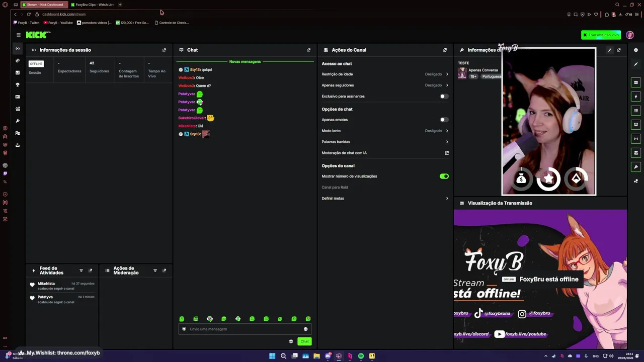644x362 pixels.
Task: Expand Modo lento options
Action: pyautogui.click(x=447, y=131)
